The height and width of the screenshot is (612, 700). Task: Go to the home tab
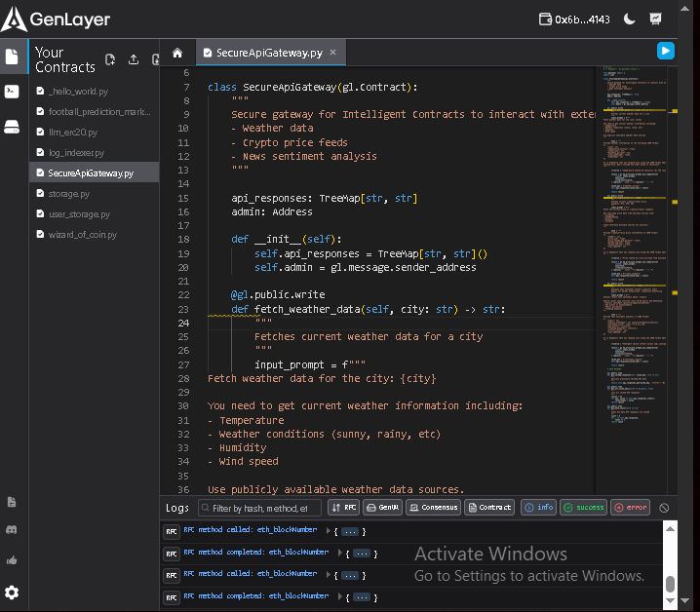point(177,53)
